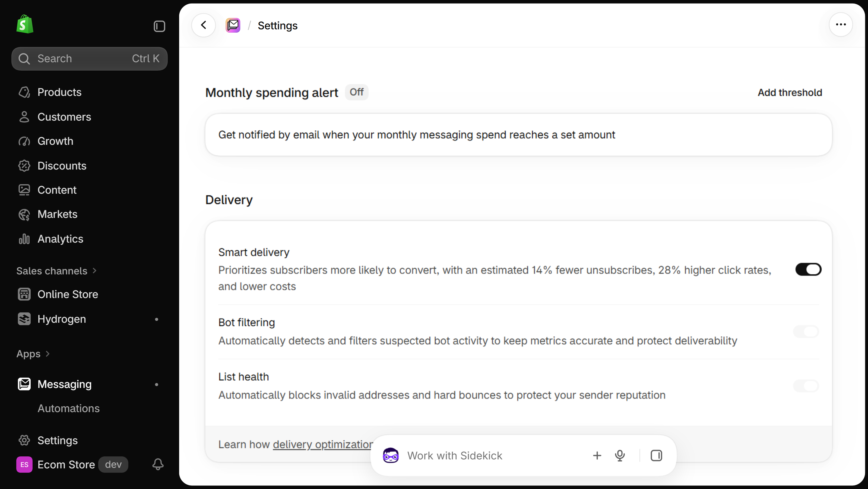This screenshot has width=868, height=489.
Task: Click the dev badge next to store name
Action: 113,464
